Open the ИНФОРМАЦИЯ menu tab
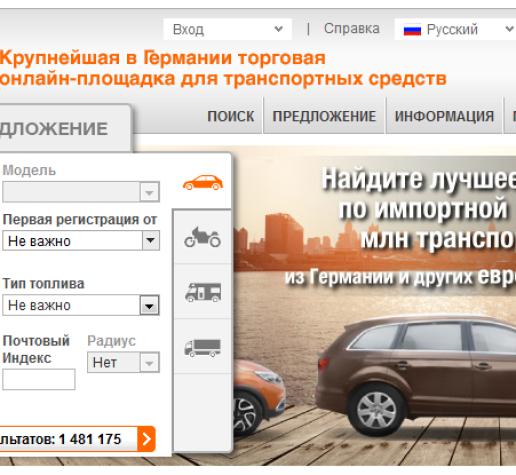 pos(444,116)
